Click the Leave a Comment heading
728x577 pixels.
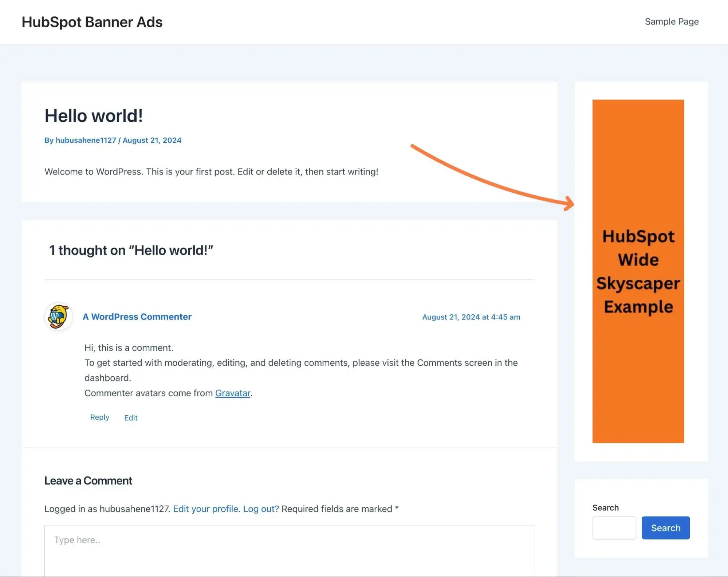tap(88, 480)
